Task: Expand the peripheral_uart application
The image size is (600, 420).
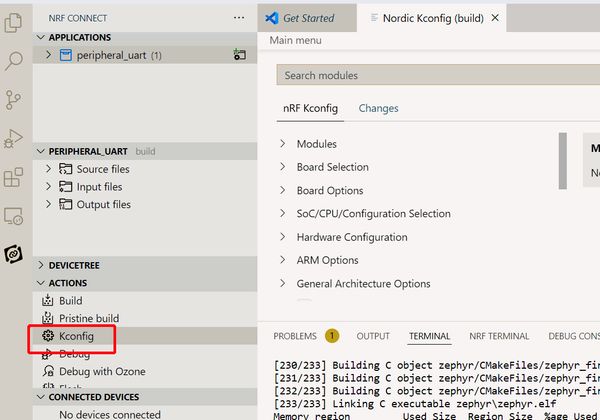Action: (x=48, y=55)
